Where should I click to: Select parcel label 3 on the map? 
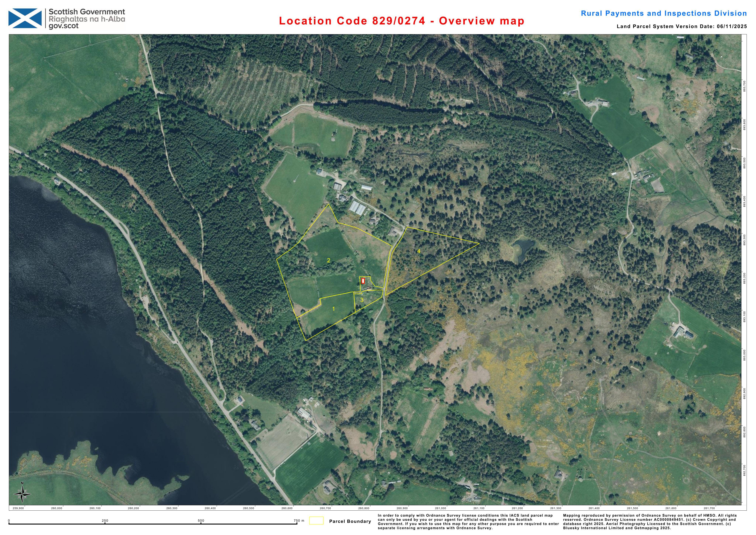tap(362, 300)
